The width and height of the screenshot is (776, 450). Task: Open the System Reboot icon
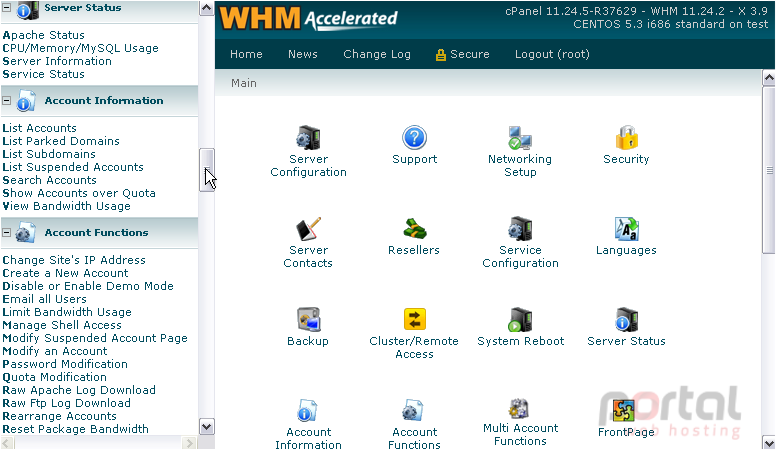520,319
